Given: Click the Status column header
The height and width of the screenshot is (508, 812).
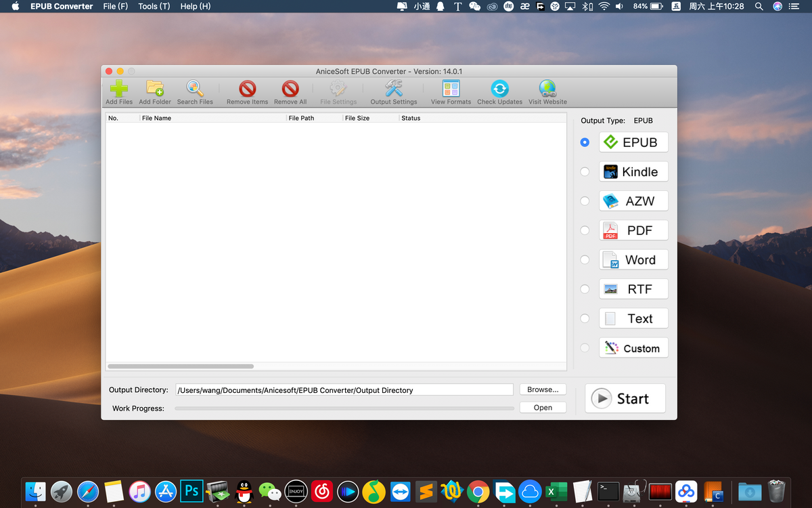Looking at the screenshot, I should (482, 118).
